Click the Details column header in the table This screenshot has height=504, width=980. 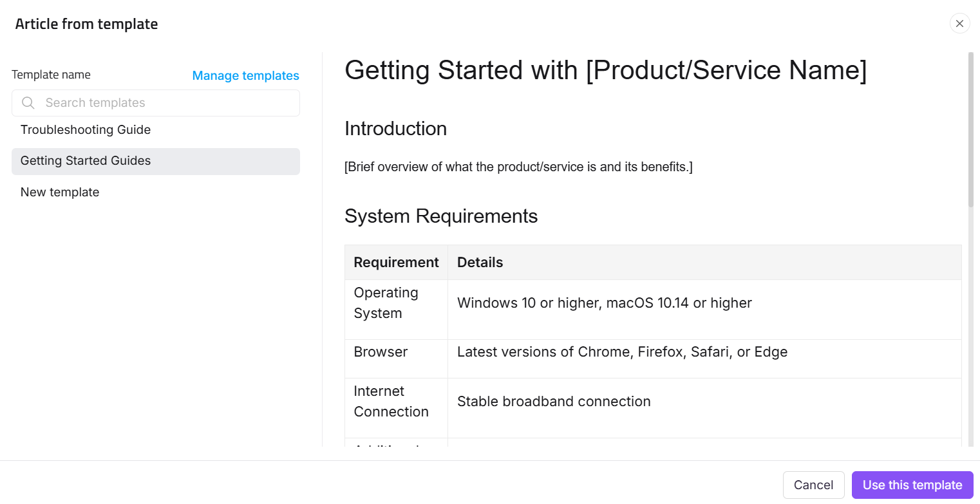[479, 262]
